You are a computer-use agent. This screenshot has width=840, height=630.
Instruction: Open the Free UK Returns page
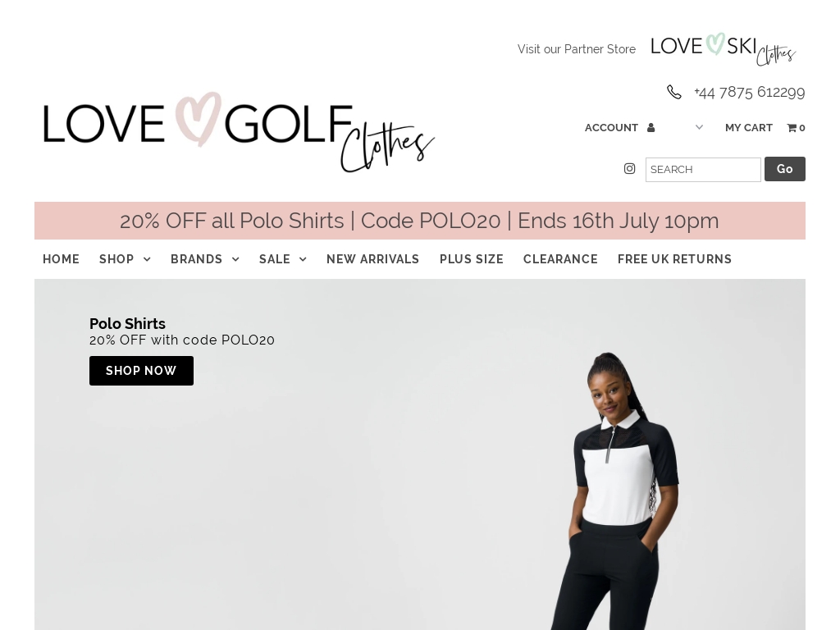click(x=674, y=259)
